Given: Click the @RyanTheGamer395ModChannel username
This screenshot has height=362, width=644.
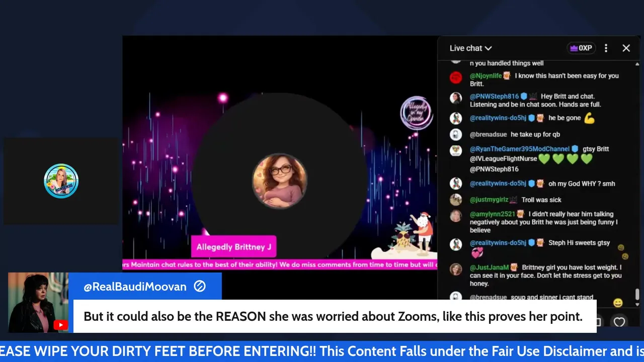Looking at the screenshot, I should [x=520, y=149].
